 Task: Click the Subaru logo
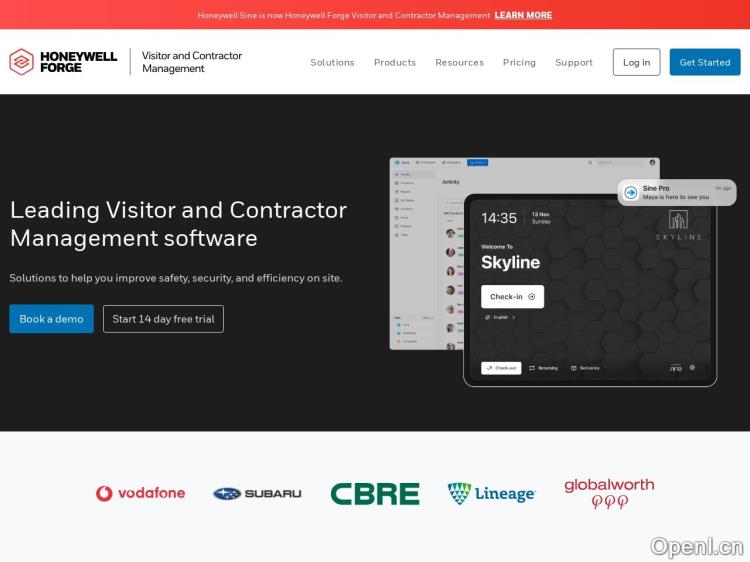point(257,493)
